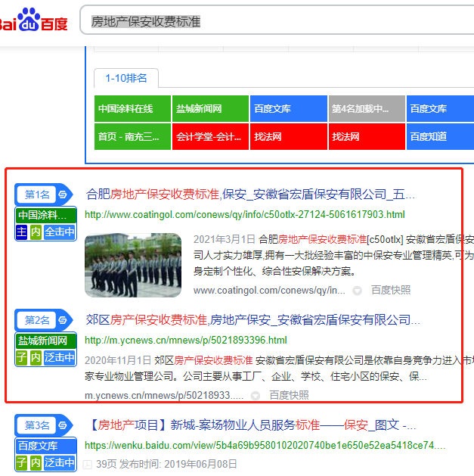Click the m.ycnews.cn/mnews short URL
Viewport: 474px width, 476px height.
coord(164,396)
